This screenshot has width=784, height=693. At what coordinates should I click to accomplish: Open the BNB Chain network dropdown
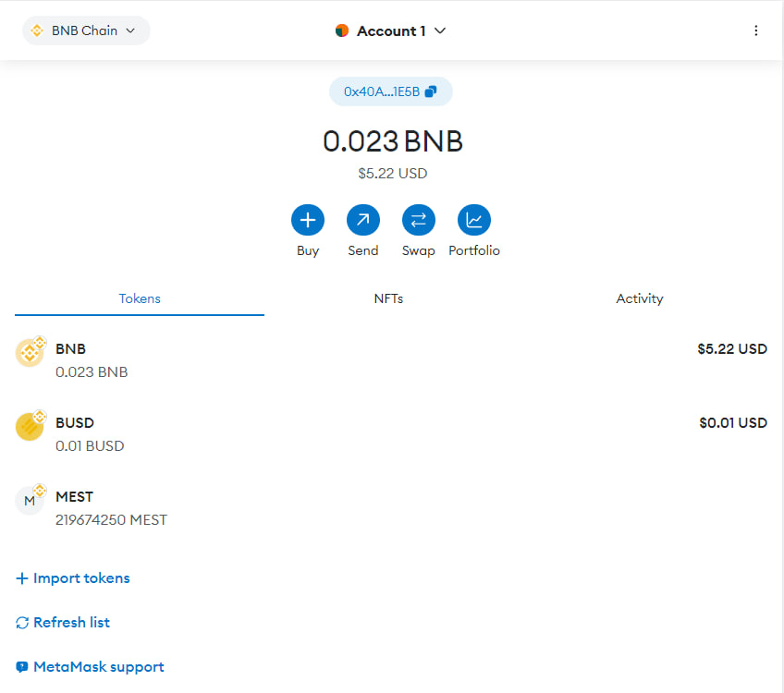[86, 30]
